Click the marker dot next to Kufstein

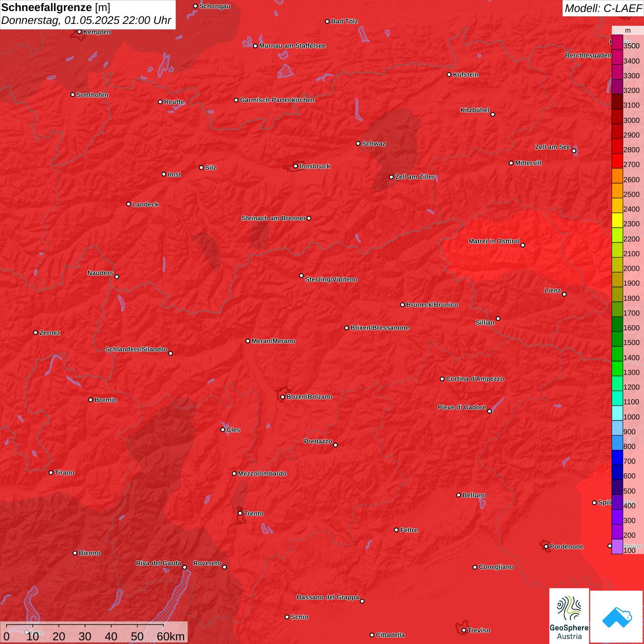(x=449, y=75)
